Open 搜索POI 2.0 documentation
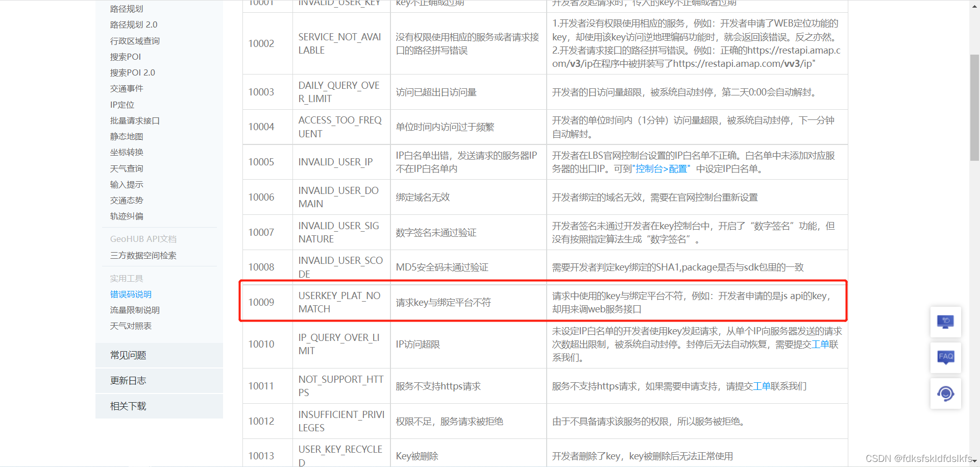The height and width of the screenshot is (467, 980). (133, 72)
